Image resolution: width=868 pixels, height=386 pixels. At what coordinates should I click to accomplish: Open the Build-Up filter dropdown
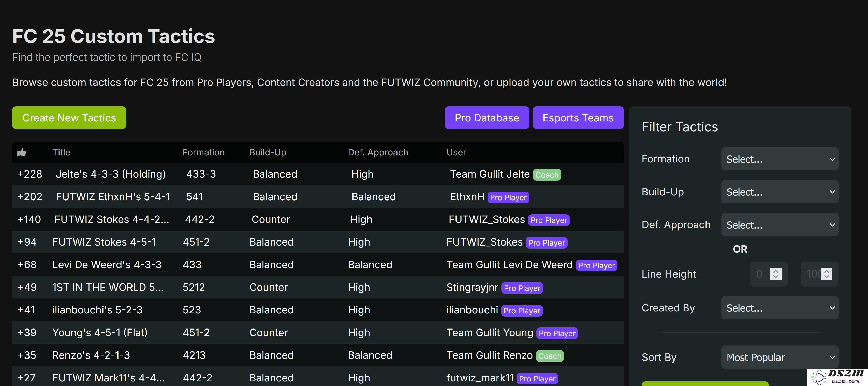(779, 192)
